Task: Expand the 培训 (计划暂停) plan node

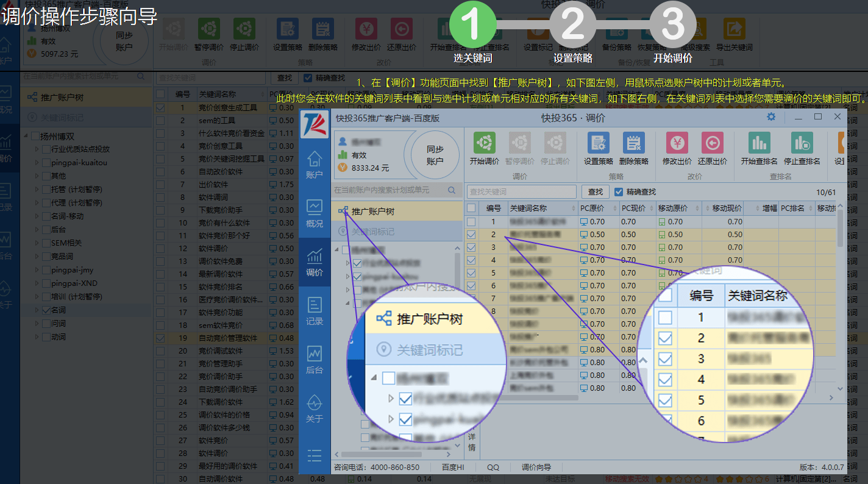Action: [37, 296]
